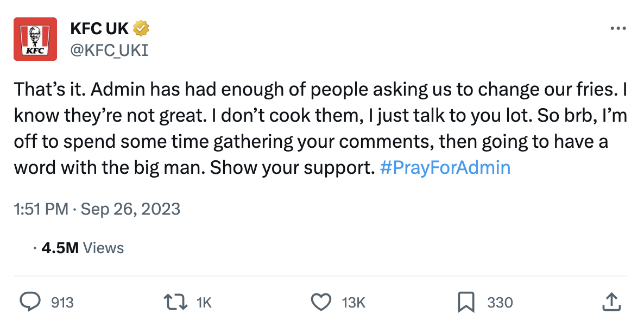Click the Sep 26, 2023 date
This screenshot has width=644, height=326.
(x=130, y=209)
